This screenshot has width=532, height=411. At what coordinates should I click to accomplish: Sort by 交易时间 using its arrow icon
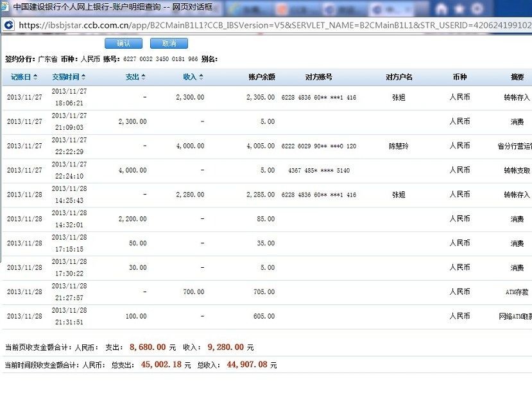coord(84,77)
